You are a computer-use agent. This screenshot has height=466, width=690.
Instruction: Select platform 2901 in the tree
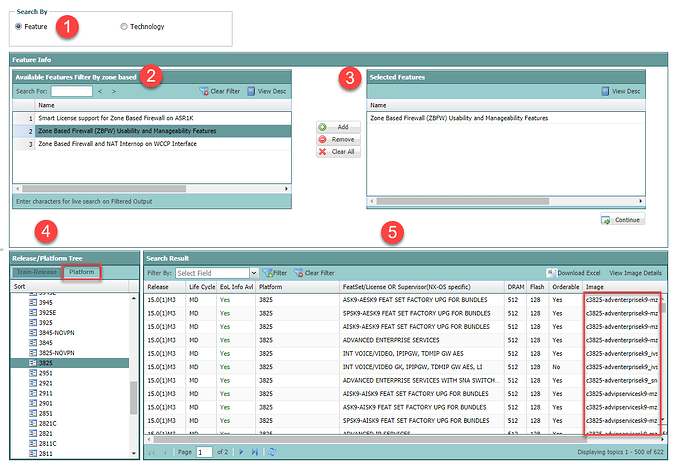coord(45,404)
